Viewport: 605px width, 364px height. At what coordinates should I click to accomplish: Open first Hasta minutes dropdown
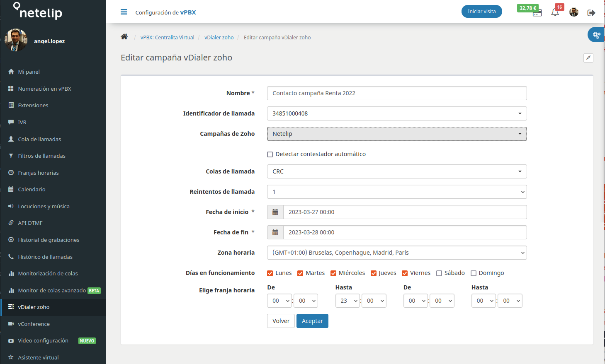(x=374, y=301)
